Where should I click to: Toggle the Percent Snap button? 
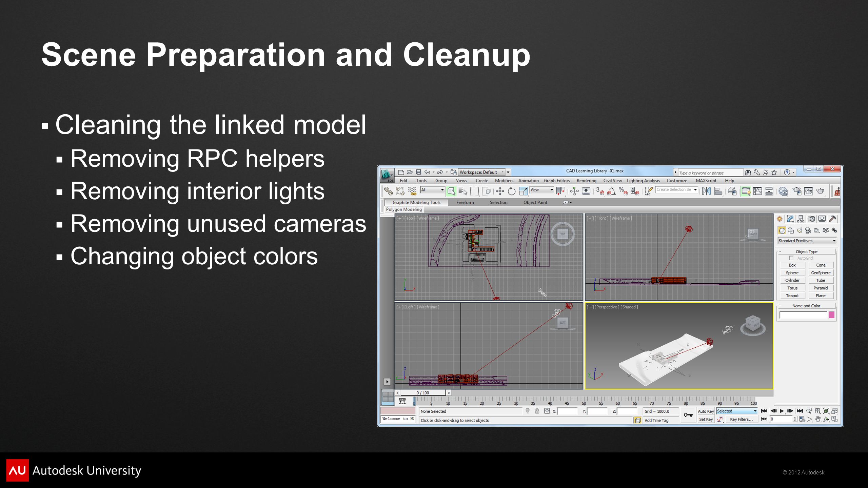click(x=623, y=191)
